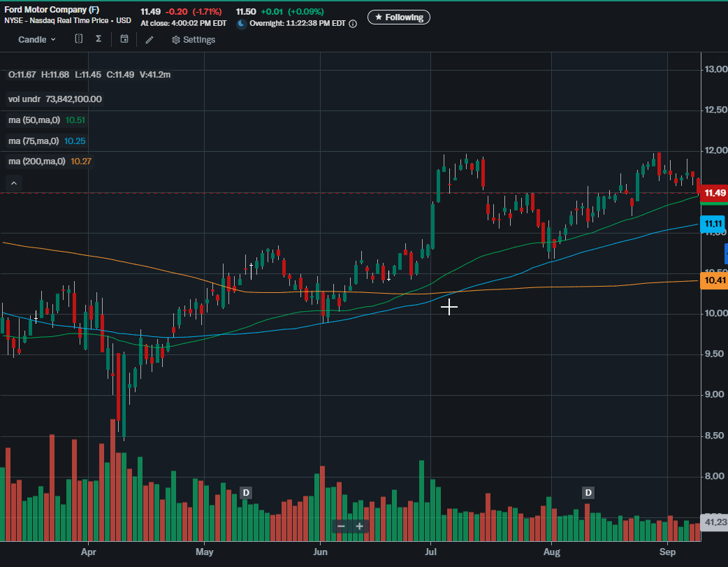Click the calendar date range icon
The width and height of the screenshot is (728, 567).
124,39
